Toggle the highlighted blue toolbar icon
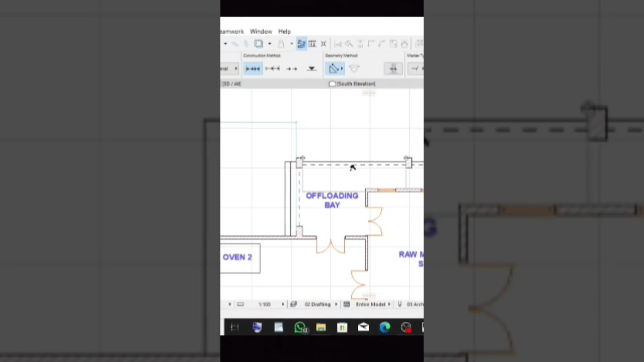 [x=301, y=44]
